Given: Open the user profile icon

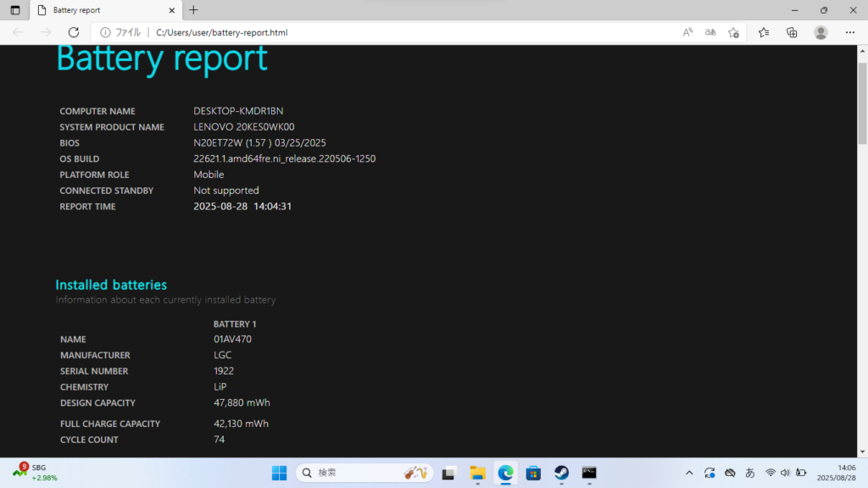Looking at the screenshot, I should click(821, 32).
